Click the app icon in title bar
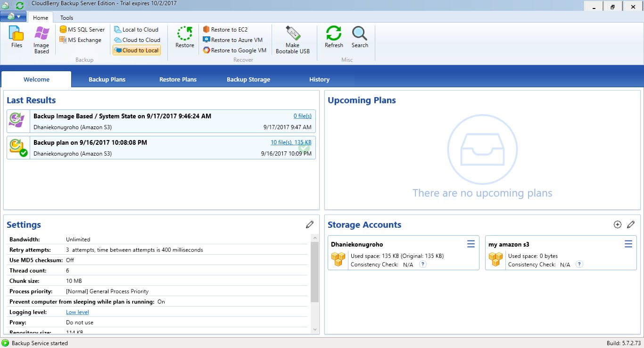 pos(6,6)
